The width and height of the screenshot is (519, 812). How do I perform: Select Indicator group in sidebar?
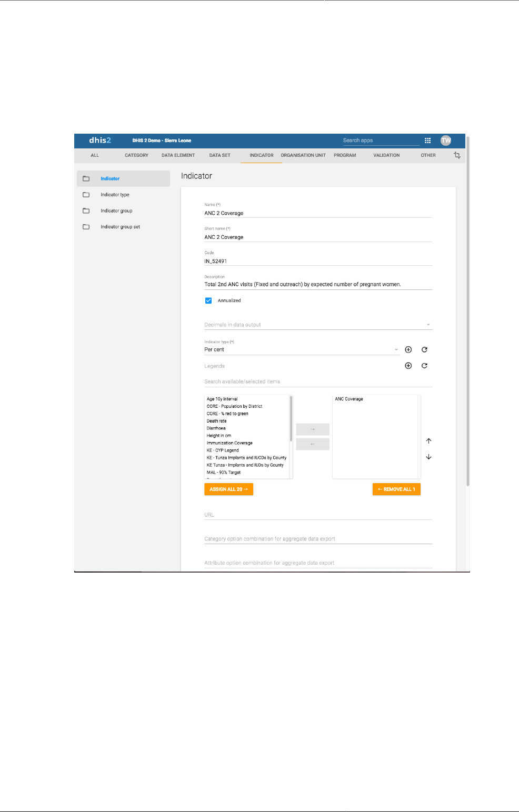click(116, 210)
